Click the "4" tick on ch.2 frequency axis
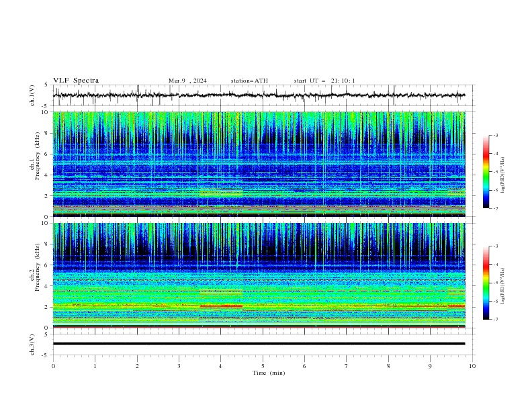 [47, 286]
